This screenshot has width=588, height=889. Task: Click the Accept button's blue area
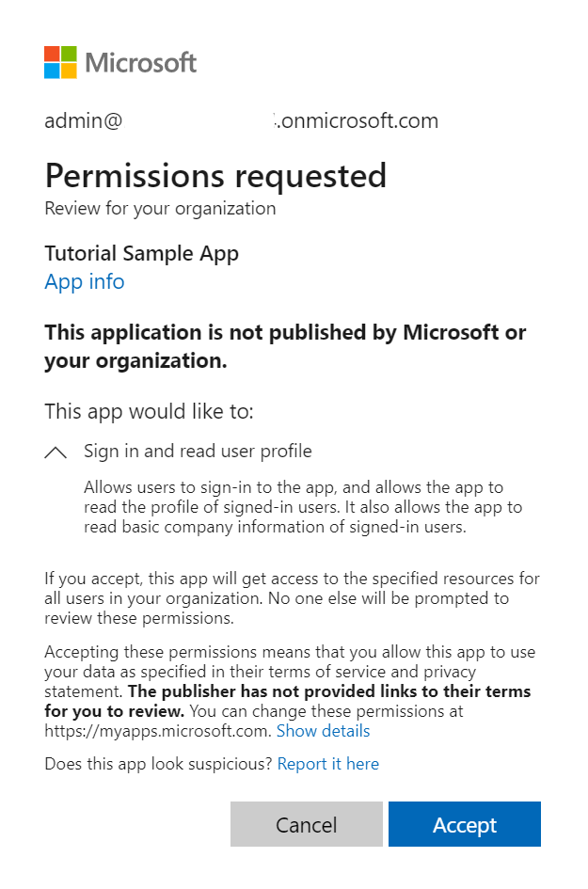point(464,824)
